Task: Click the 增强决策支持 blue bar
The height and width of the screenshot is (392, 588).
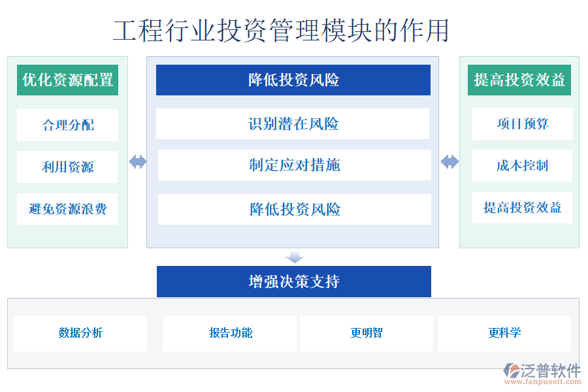Action: (x=293, y=282)
